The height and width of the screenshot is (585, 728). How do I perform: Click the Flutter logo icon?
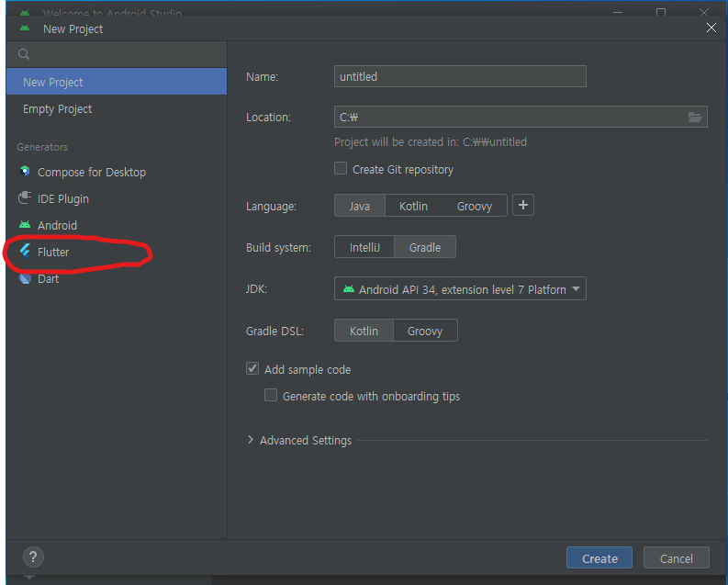pos(25,252)
